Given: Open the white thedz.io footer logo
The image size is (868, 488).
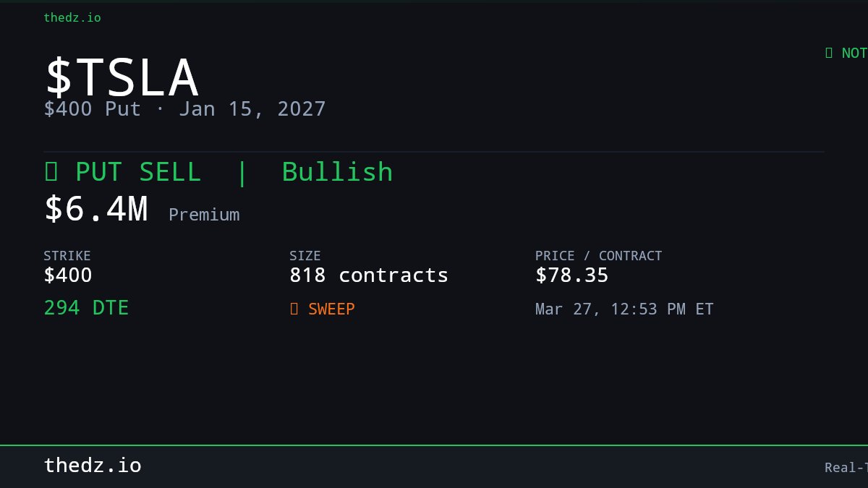Looking at the screenshot, I should pyautogui.click(x=93, y=466).
